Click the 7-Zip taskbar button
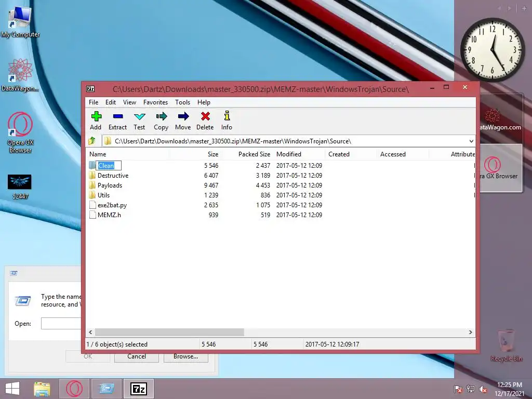This screenshot has height=399, width=532. 139,389
